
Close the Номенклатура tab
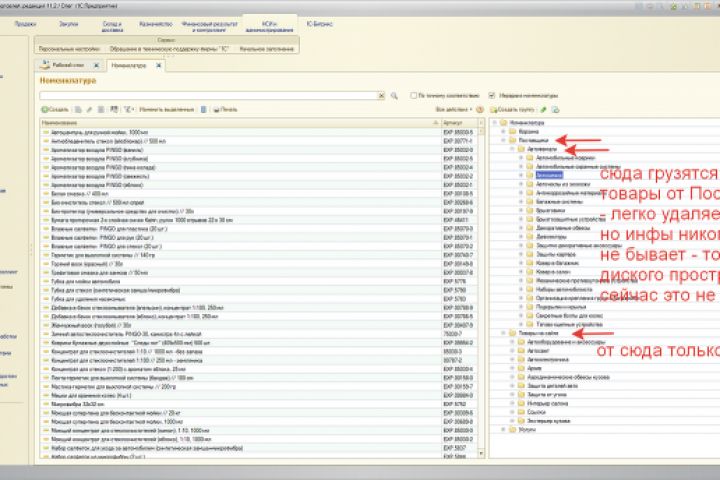pyautogui.click(x=158, y=65)
